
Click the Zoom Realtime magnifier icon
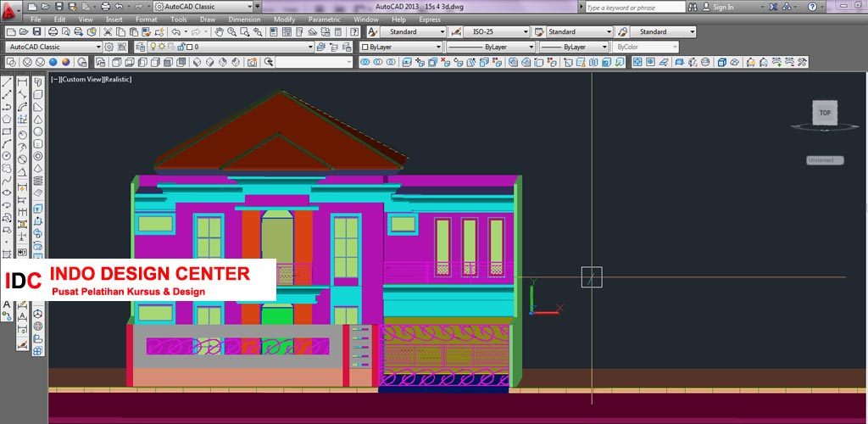[232, 32]
